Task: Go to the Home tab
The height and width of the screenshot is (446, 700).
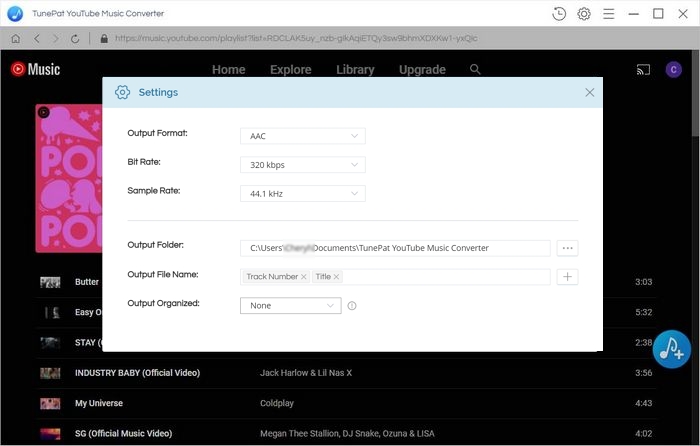Action: 229,70
